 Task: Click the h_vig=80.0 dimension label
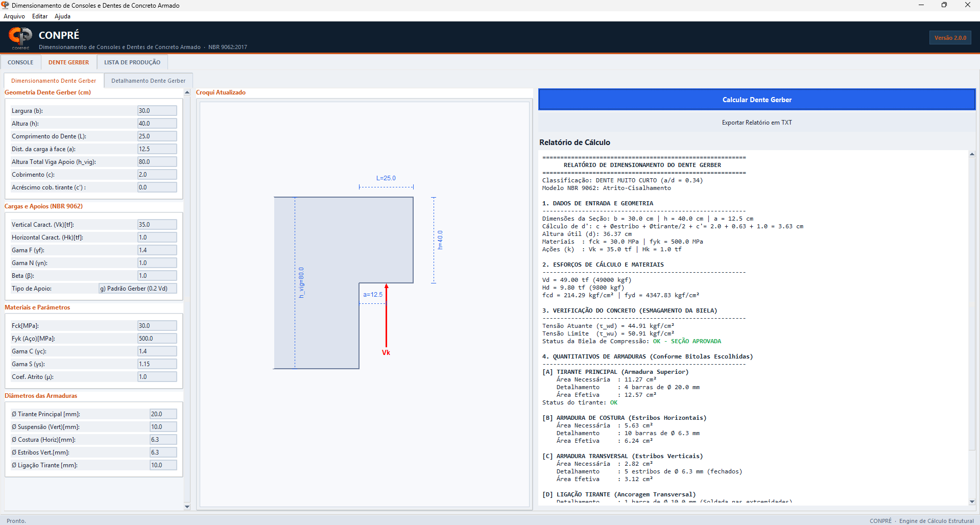pos(301,282)
